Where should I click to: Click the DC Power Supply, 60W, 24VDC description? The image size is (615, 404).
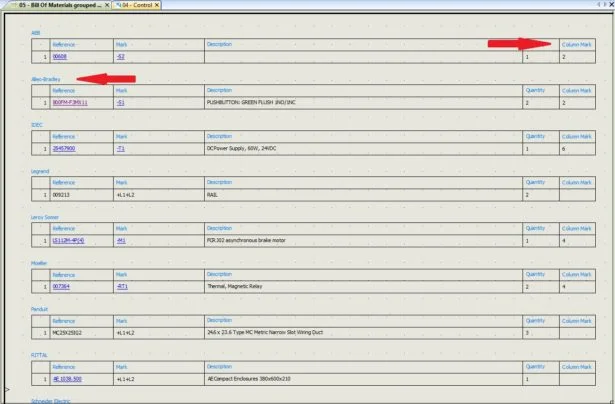pos(241,148)
